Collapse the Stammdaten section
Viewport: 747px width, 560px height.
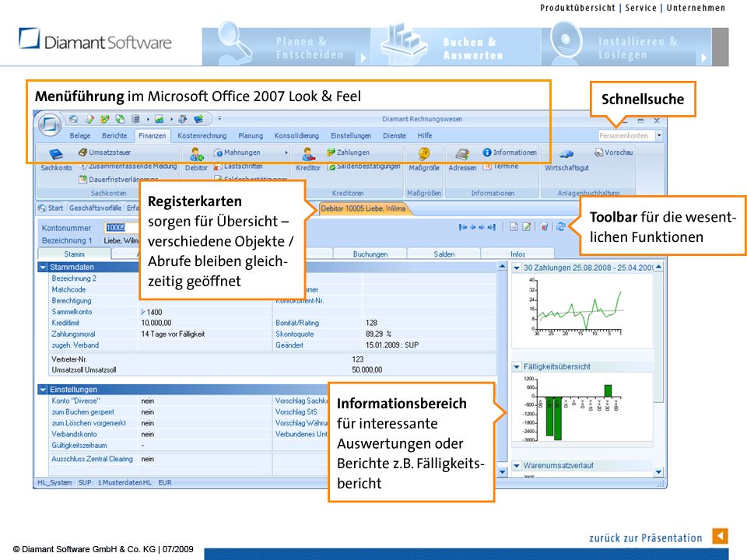[43, 267]
